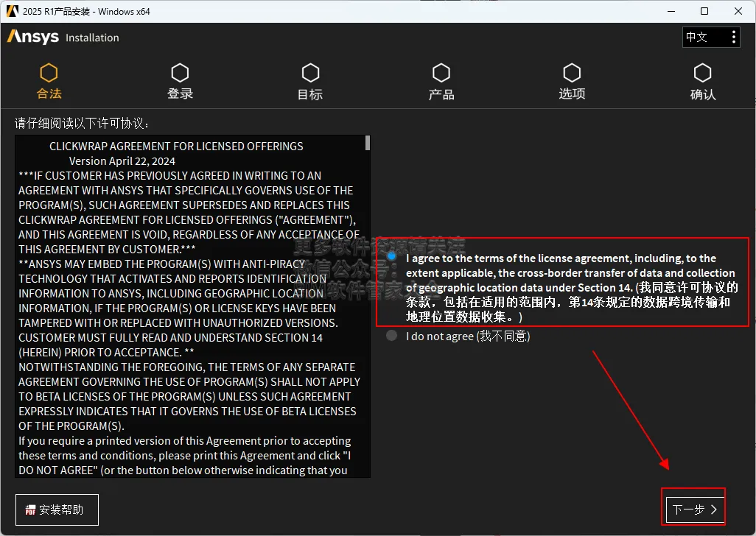Click the 下一步 next button
This screenshot has width=756, height=536.
[x=695, y=509]
